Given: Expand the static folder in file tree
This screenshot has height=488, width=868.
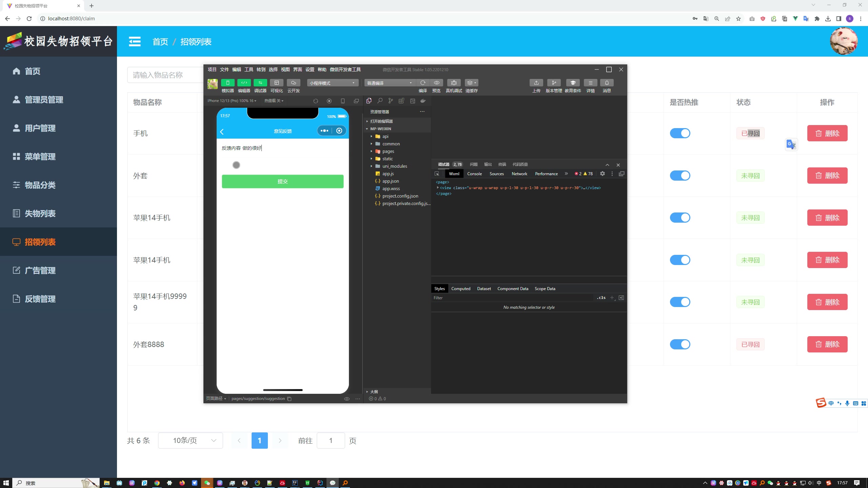Looking at the screenshot, I should point(371,159).
